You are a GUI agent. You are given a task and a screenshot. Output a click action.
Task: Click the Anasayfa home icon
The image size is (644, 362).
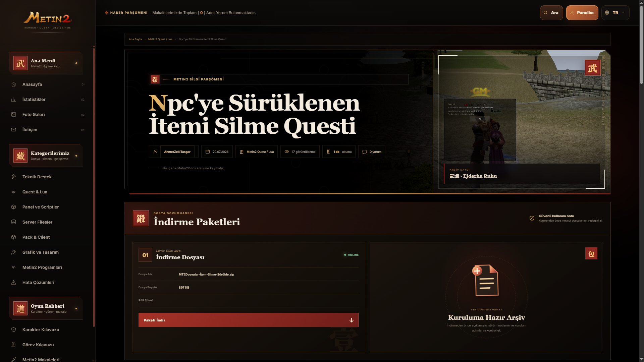click(13, 84)
